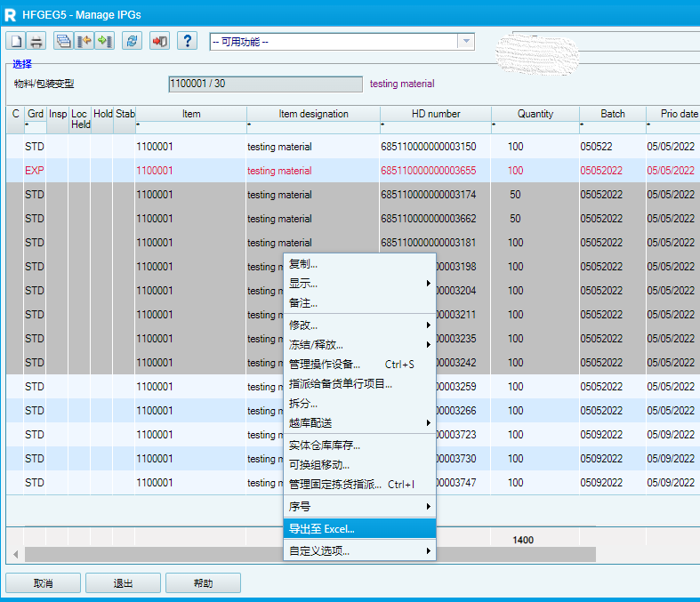Click the filter cell under HD number column
700x602 pixels.
click(436, 127)
